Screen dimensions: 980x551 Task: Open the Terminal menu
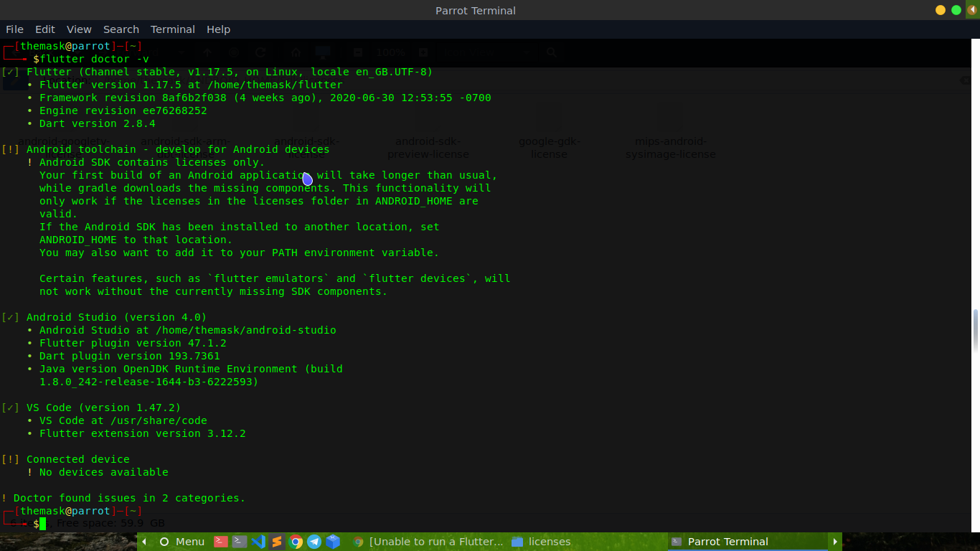pos(173,29)
